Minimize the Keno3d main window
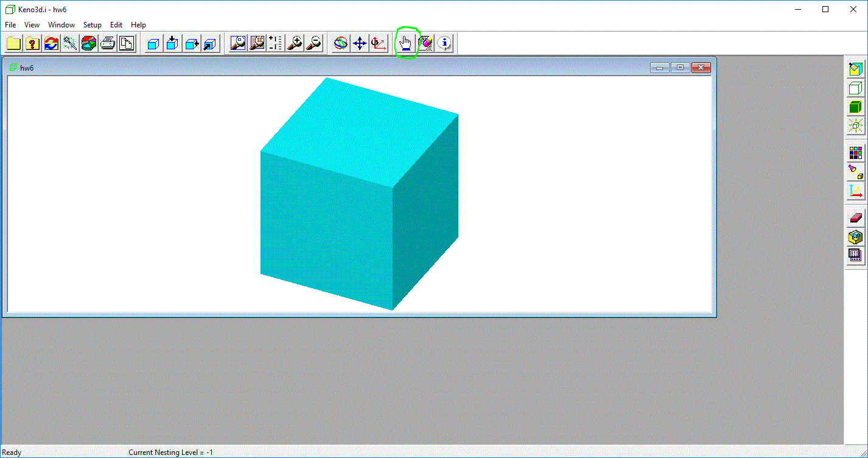Viewport: 868px width, 458px height. [x=798, y=9]
